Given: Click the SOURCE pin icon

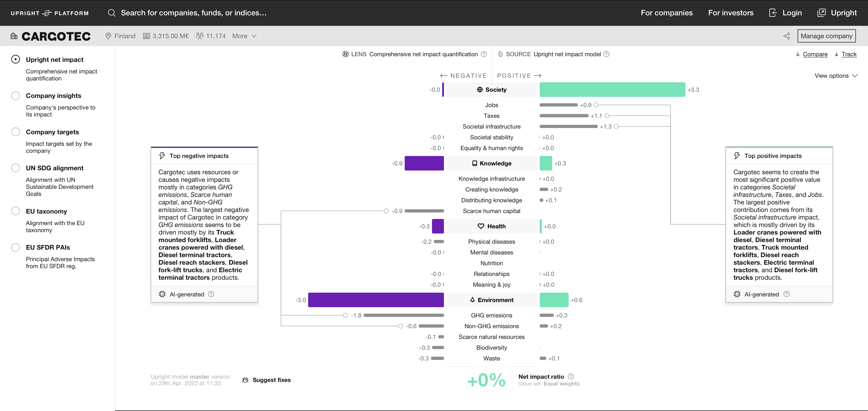Looking at the screenshot, I should (x=500, y=54).
